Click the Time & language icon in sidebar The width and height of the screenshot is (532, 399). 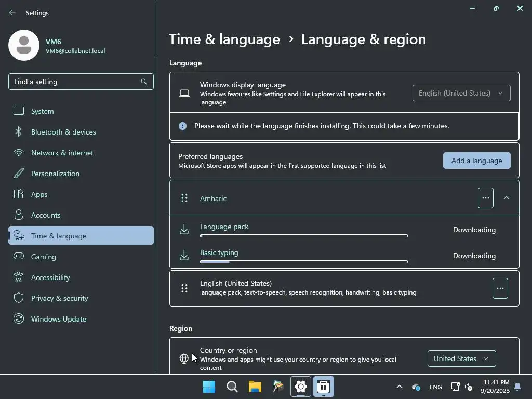tap(19, 235)
